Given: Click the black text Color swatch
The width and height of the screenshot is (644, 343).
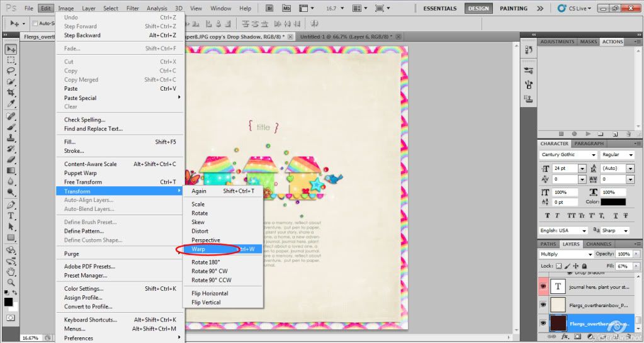Looking at the screenshot, I should coord(613,202).
